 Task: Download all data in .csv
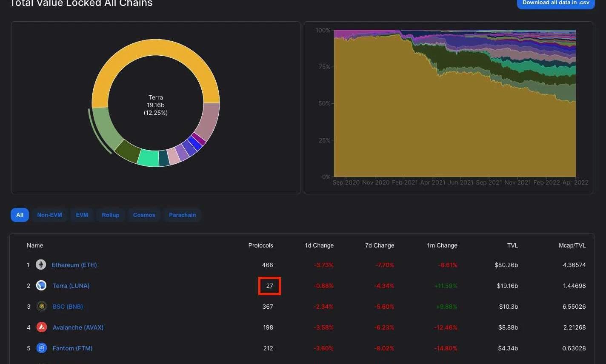[555, 3]
